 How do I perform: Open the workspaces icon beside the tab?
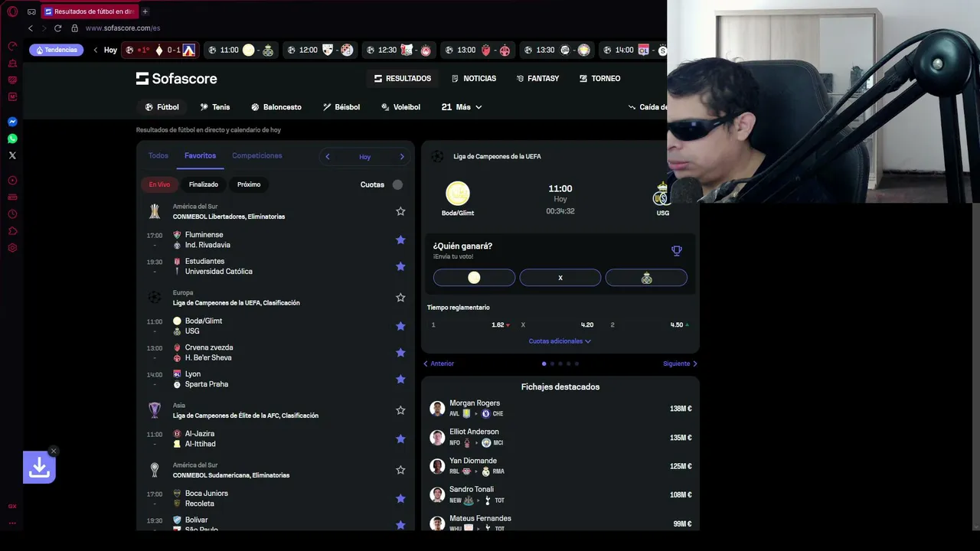pos(31,11)
